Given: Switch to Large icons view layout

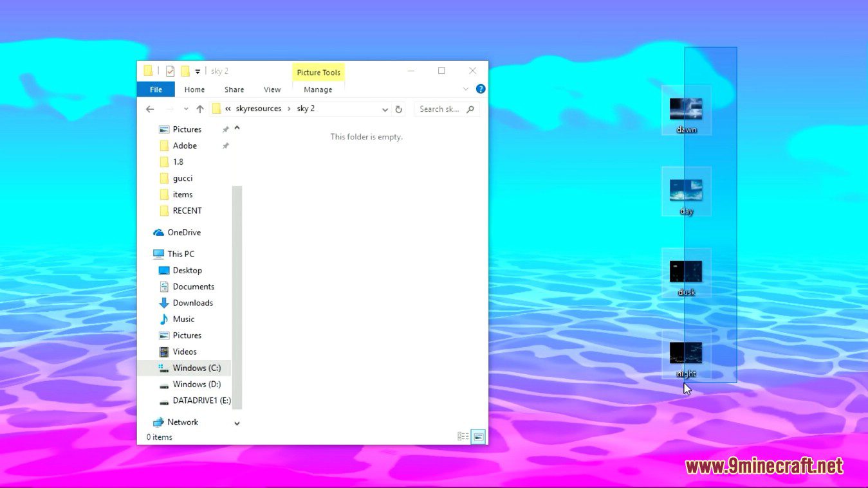Looking at the screenshot, I should 478,437.
